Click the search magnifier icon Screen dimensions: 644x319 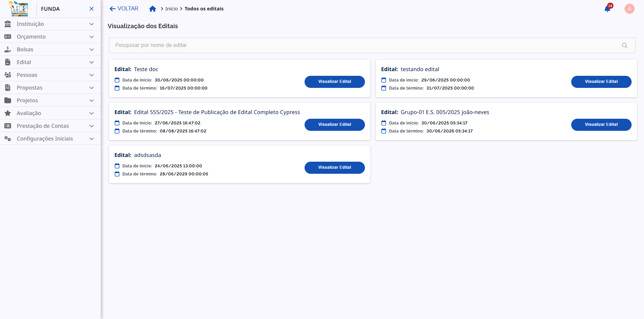pos(625,45)
